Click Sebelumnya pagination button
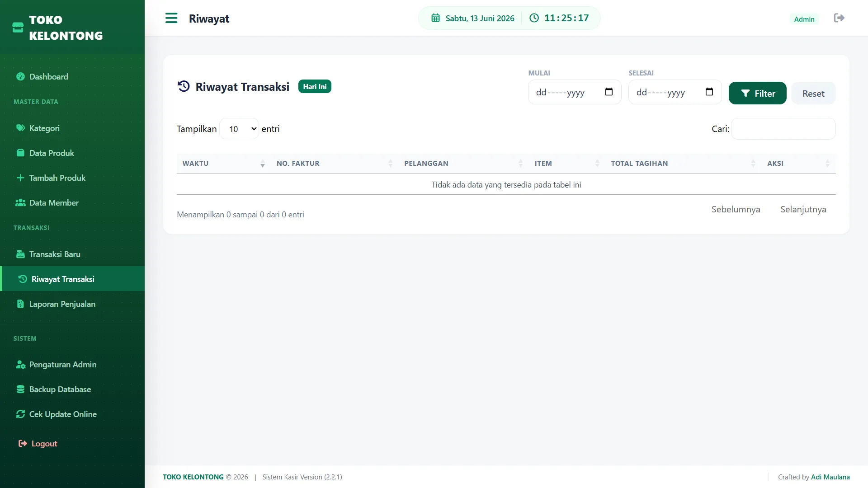868x488 pixels. pyautogui.click(x=736, y=209)
